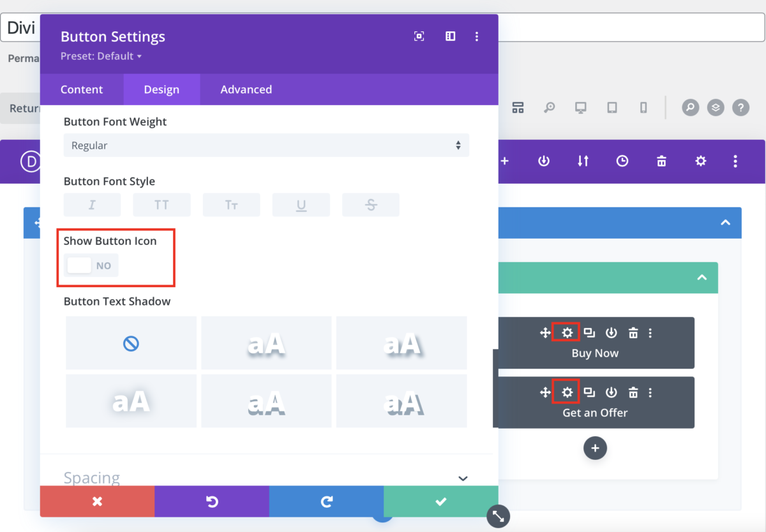This screenshot has height=532, width=766.
Task: Switch to the Content tab
Action: [82, 89]
